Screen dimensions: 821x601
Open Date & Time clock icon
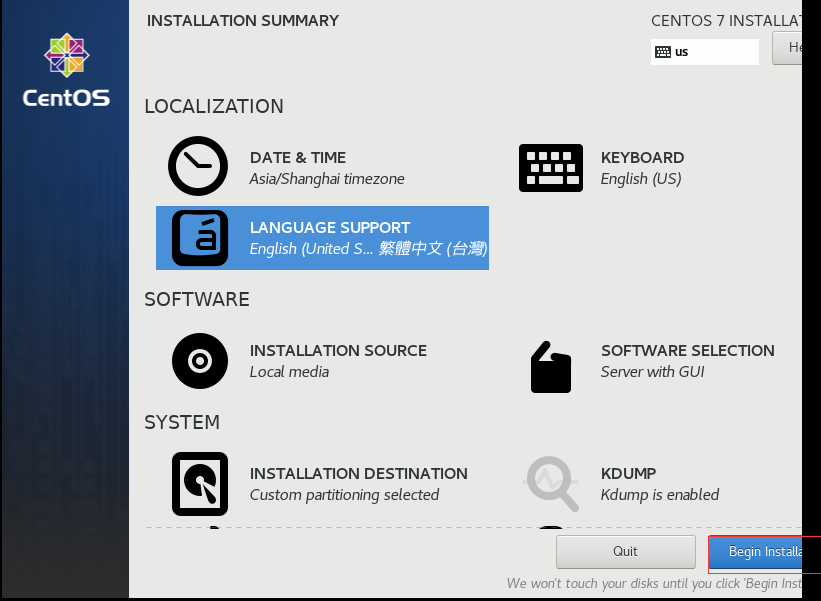coord(198,166)
